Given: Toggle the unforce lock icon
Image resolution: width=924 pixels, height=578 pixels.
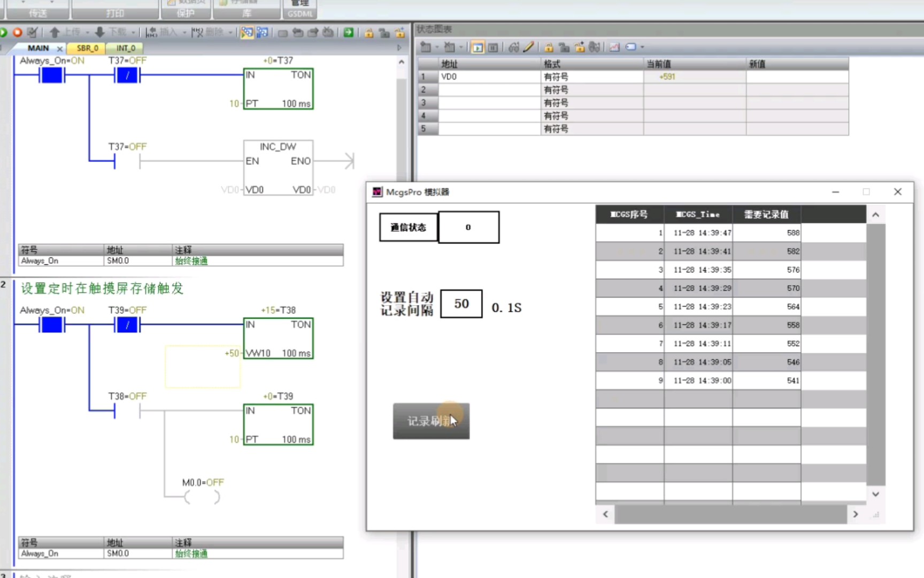Looking at the screenshot, I should point(565,48).
